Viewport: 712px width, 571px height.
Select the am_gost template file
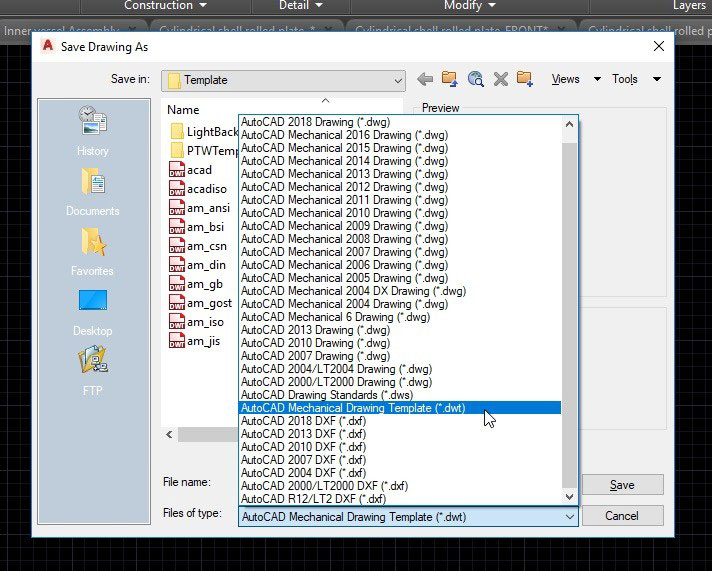(200, 303)
